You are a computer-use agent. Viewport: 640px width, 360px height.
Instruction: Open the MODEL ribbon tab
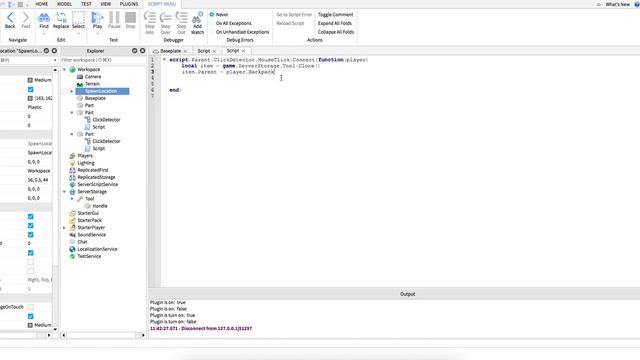pos(64,4)
